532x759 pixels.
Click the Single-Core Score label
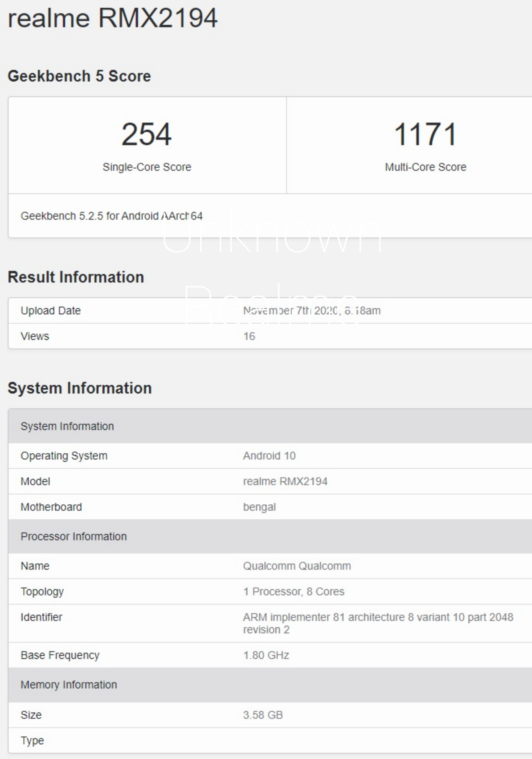click(x=147, y=167)
